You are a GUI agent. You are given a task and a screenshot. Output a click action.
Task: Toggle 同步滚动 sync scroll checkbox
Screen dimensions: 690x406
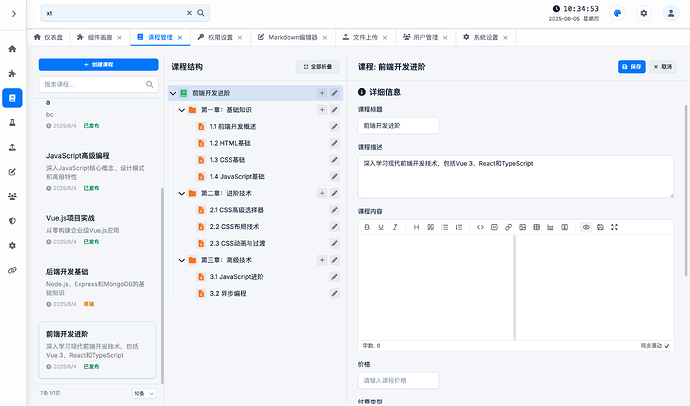point(667,346)
